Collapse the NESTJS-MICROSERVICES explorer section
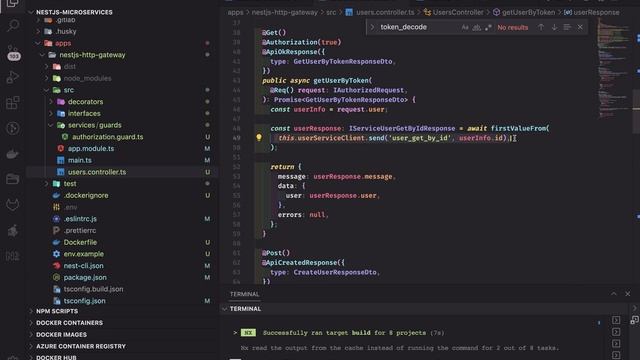 coord(31,12)
